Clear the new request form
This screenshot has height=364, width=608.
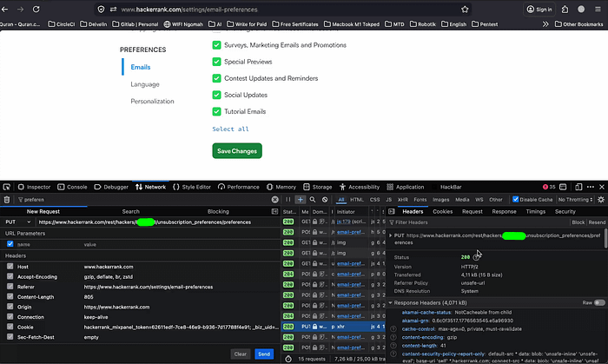coord(240,354)
